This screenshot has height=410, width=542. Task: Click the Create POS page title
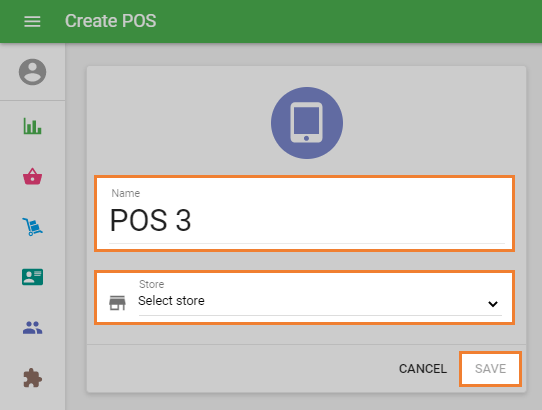coord(111,21)
